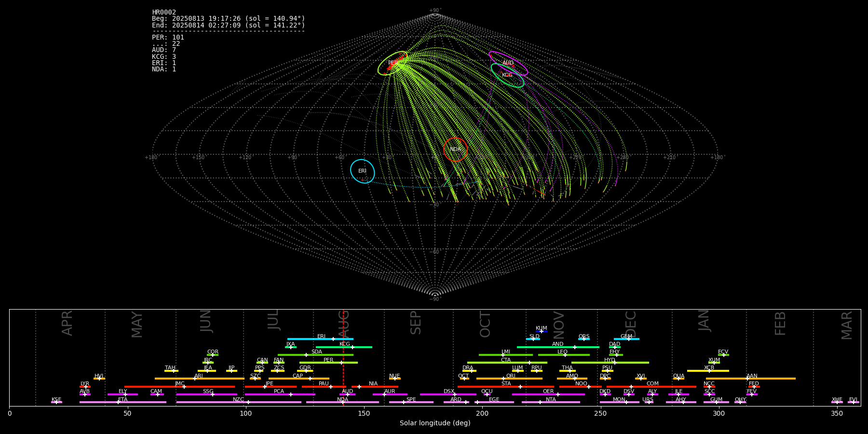Select the red NDA radiant circle on the sky map
This screenshot has width=868, height=434.
(x=455, y=149)
